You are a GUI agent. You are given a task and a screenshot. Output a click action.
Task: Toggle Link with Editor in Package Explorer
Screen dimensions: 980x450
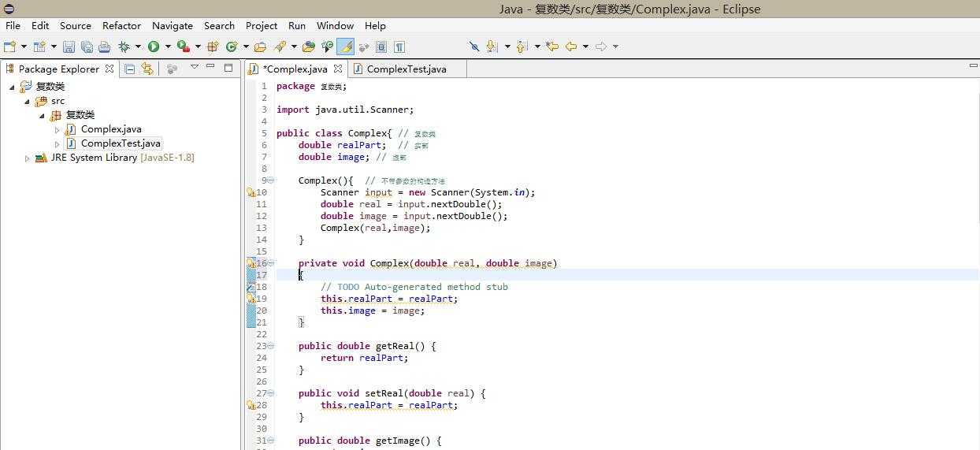[x=147, y=69]
